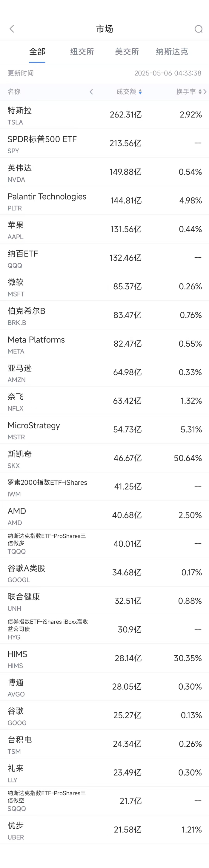Select the 美交所 tab
The width and height of the screenshot is (209, 868).
coord(127,52)
